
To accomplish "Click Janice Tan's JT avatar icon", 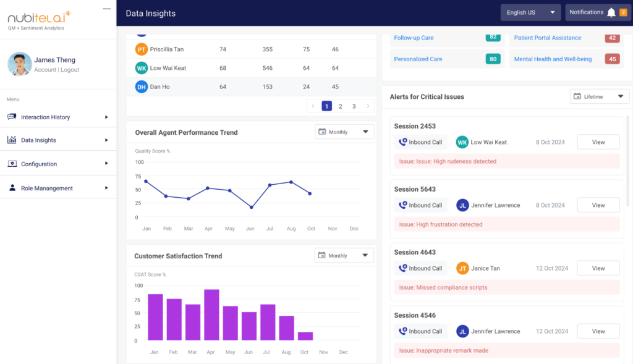I will [x=462, y=268].
